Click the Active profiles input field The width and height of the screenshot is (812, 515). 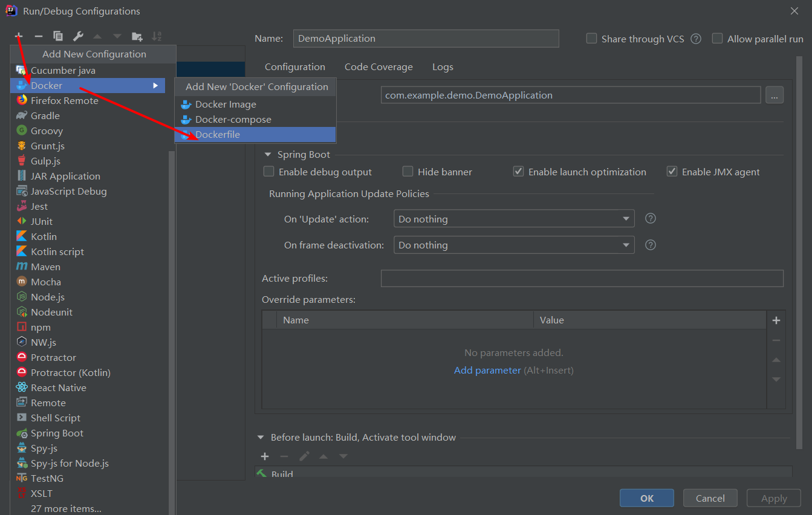[x=582, y=278]
